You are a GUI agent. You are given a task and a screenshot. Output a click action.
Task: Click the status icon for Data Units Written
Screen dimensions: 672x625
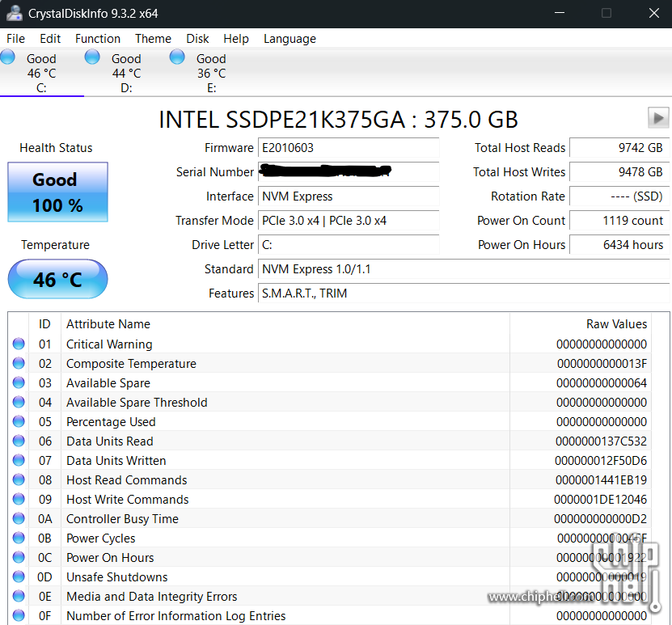19,460
